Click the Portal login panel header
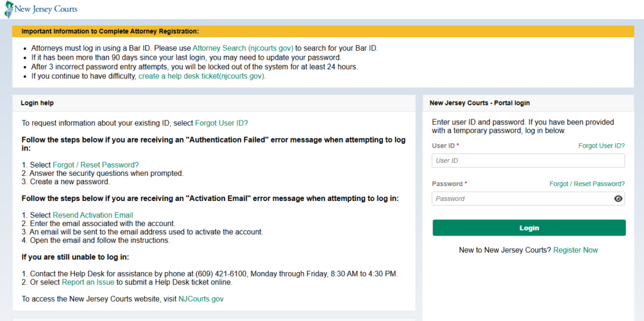Screen dimensions: 644x321 [x=480, y=102]
